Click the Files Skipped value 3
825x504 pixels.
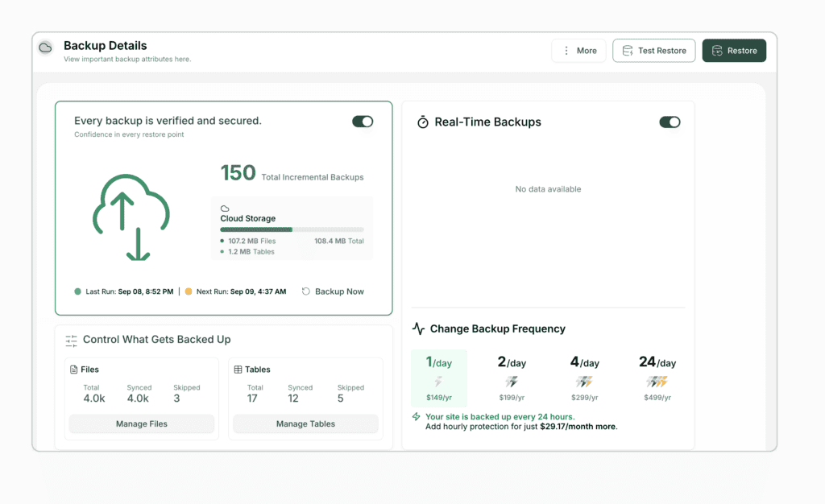click(176, 399)
